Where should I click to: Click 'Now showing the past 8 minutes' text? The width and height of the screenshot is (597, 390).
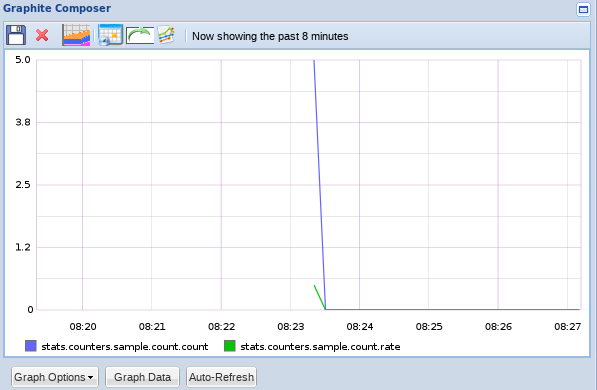pos(270,36)
